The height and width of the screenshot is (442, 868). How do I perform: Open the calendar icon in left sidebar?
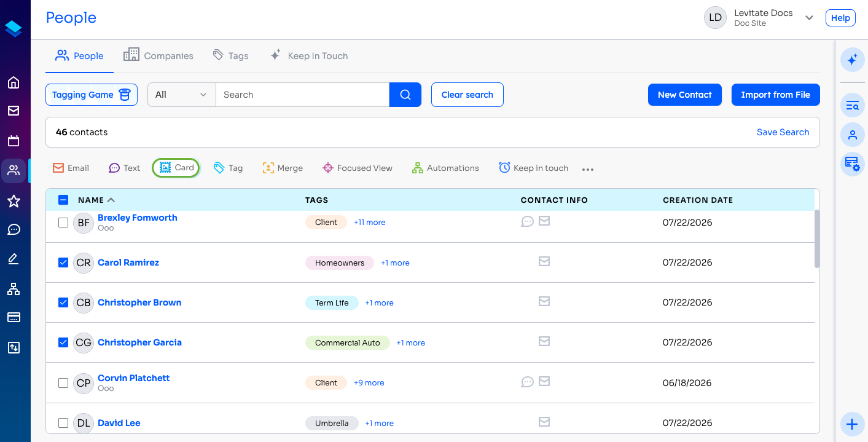coord(14,141)
